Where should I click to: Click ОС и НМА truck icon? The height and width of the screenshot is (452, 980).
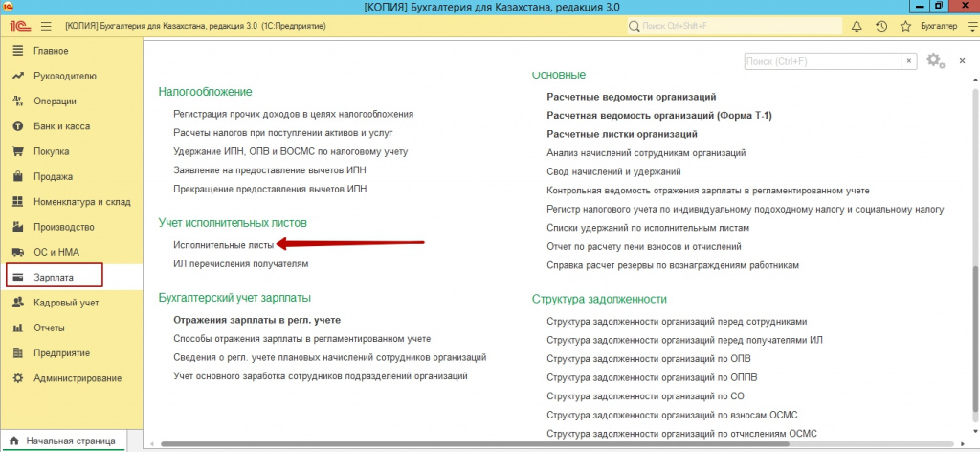[x=18, y=252]
